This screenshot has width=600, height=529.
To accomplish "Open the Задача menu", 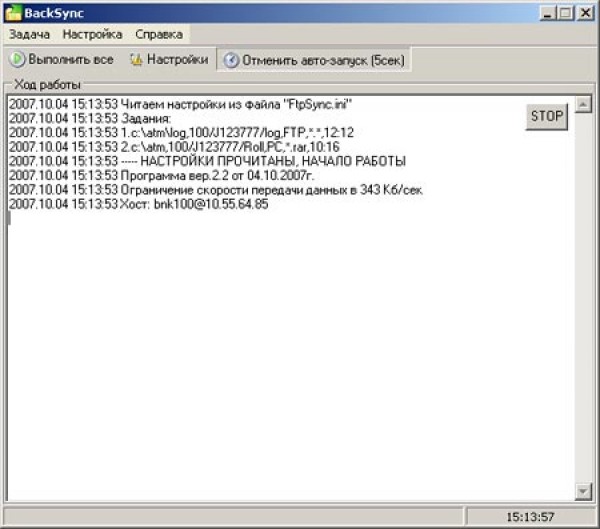I will pyautogui.click(x=29, y=34).
